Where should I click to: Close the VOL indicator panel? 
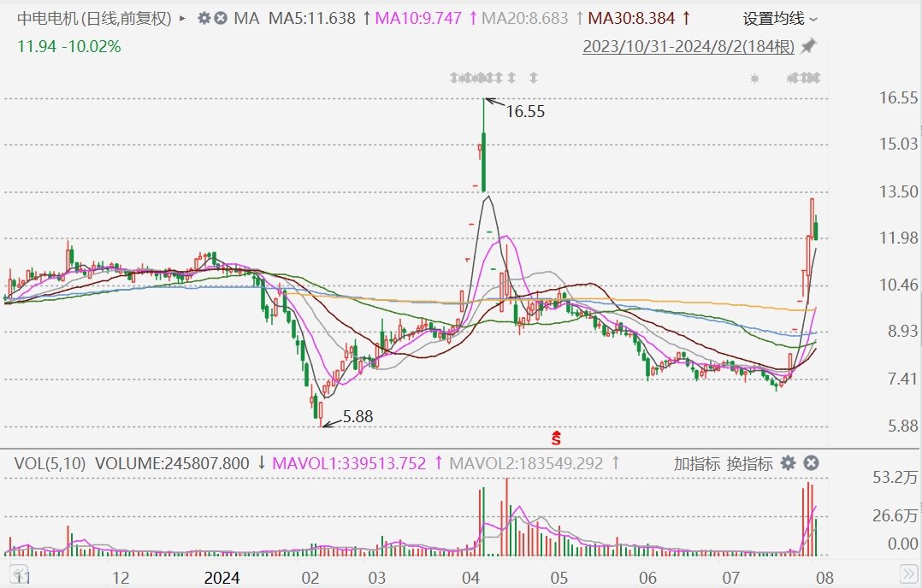(811, 463)
